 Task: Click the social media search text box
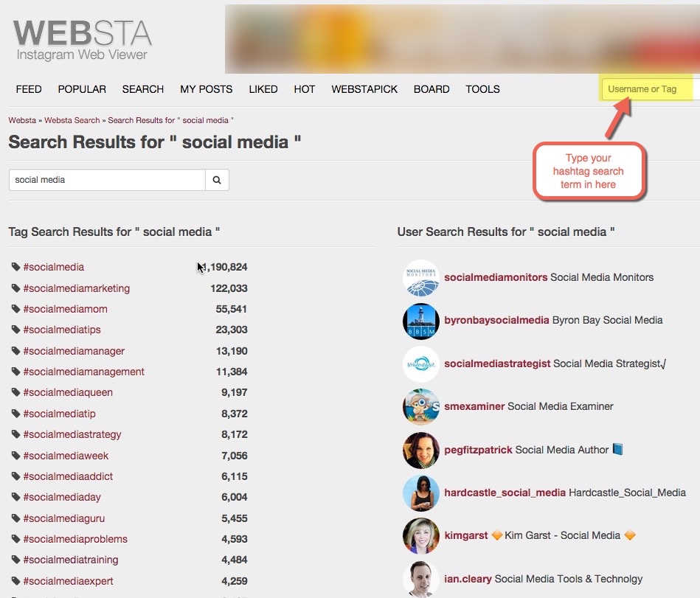coord(107,180)
